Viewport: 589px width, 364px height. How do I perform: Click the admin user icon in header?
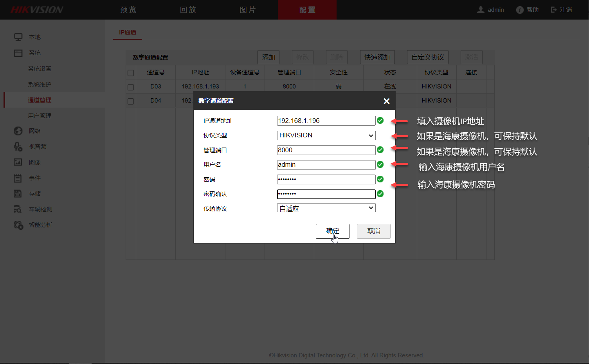pyautogui.click(x=481, y=10)
